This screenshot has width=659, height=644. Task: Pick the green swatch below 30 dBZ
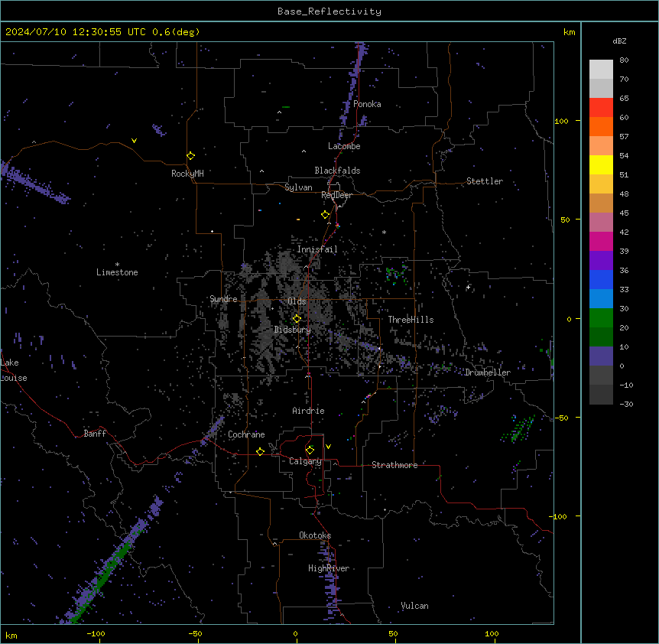click(601, 318)
